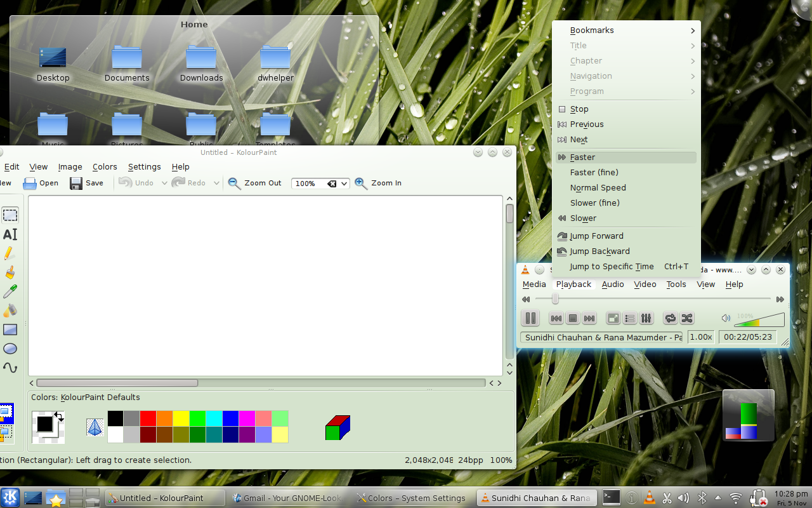The width and height of the screenshot is (812, 508).
Task: Open the Image menu in KolourPaint
Action: (70, 167)
